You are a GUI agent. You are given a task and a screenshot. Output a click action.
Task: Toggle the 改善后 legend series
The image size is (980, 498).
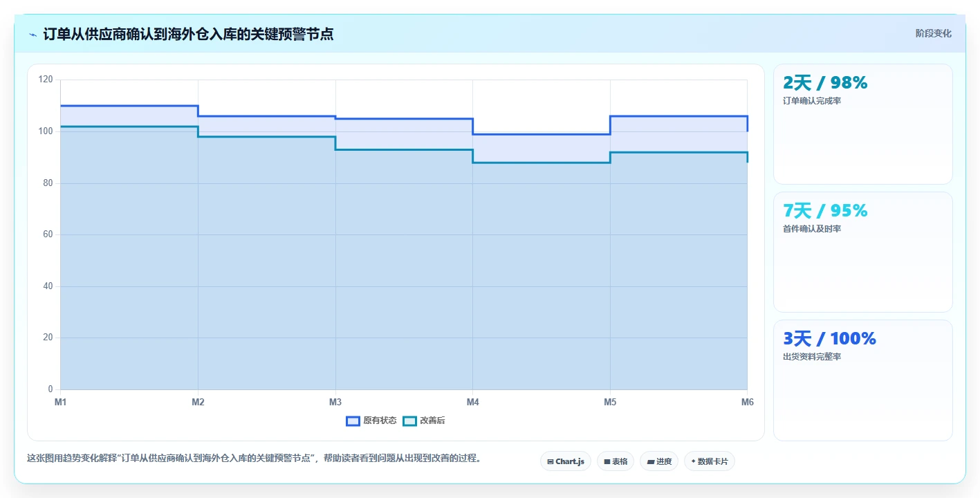click(424, 421)
